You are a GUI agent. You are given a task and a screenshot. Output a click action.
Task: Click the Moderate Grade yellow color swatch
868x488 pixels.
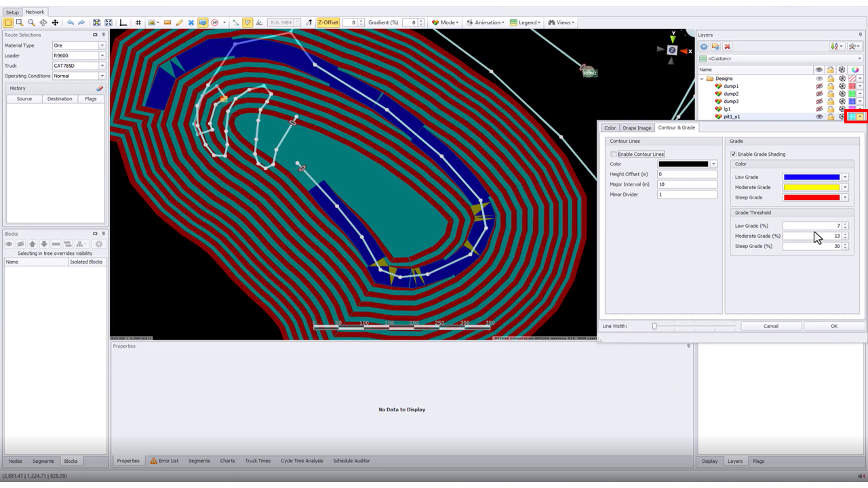811,187
